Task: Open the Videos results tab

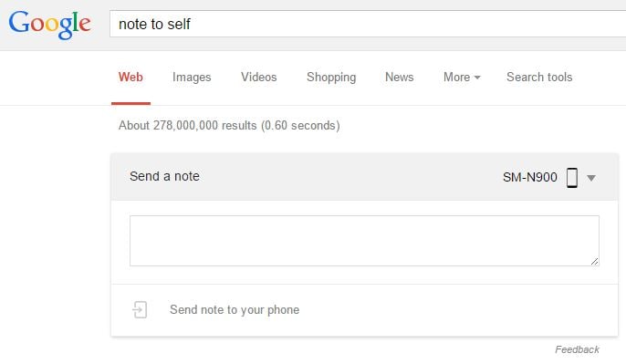Action: point(259,77)
